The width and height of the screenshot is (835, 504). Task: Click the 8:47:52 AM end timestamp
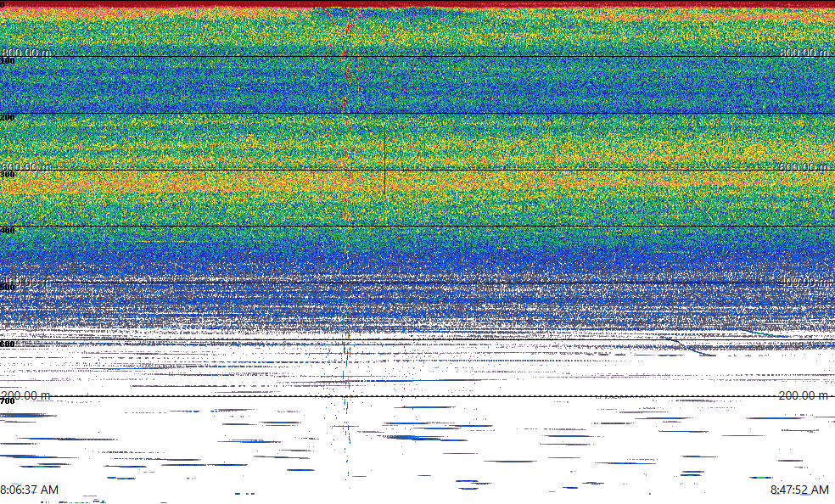point(800,490)
